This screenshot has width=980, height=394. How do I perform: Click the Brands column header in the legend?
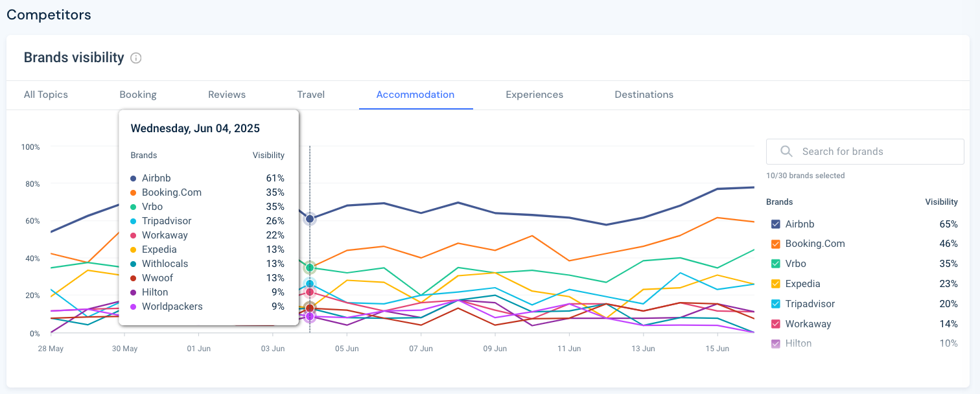click(779, 202)
